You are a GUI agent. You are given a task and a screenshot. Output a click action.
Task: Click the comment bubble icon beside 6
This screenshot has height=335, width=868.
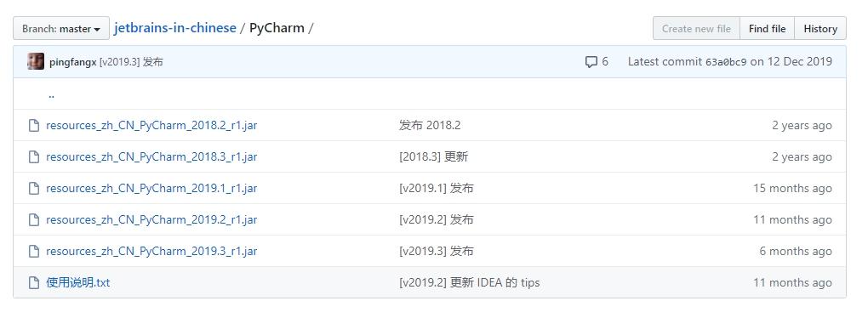591,61
